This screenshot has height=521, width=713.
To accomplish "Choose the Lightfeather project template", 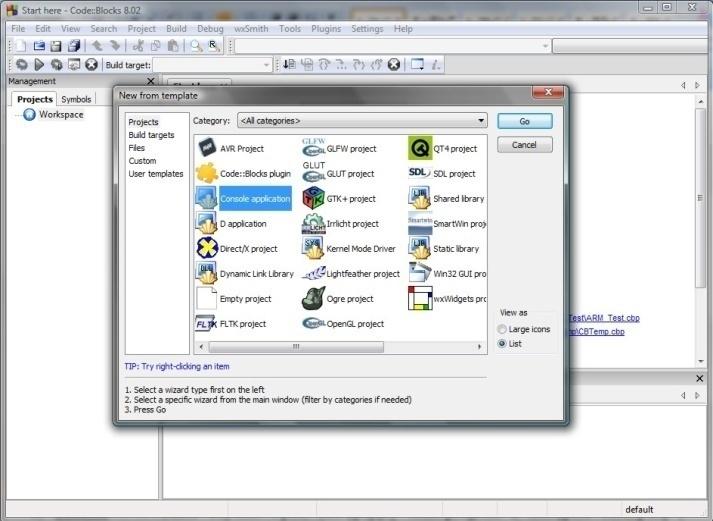I will (x=351, y=274).
